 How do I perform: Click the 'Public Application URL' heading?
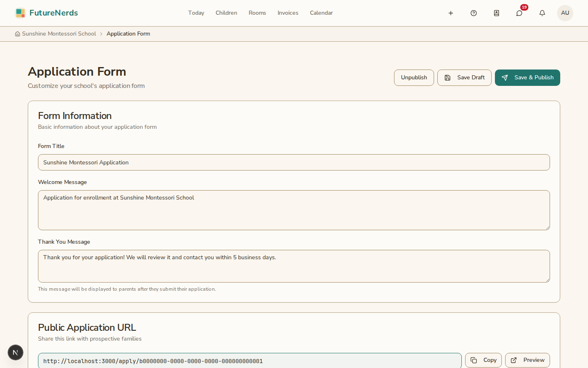(87, 328)
